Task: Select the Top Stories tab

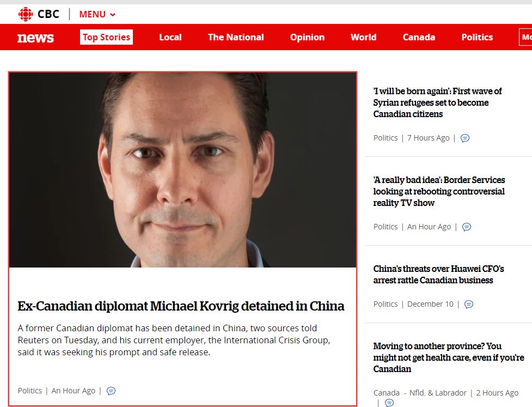Action: coord(106,37)
